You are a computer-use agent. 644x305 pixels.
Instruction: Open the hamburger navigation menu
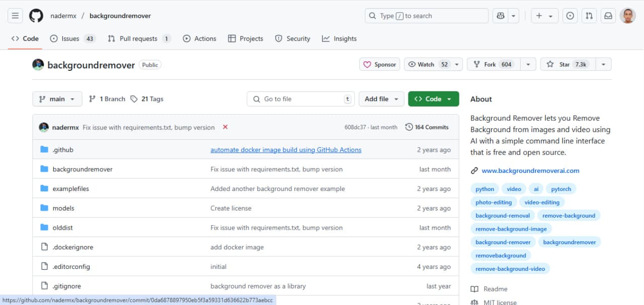click(16, 16)
